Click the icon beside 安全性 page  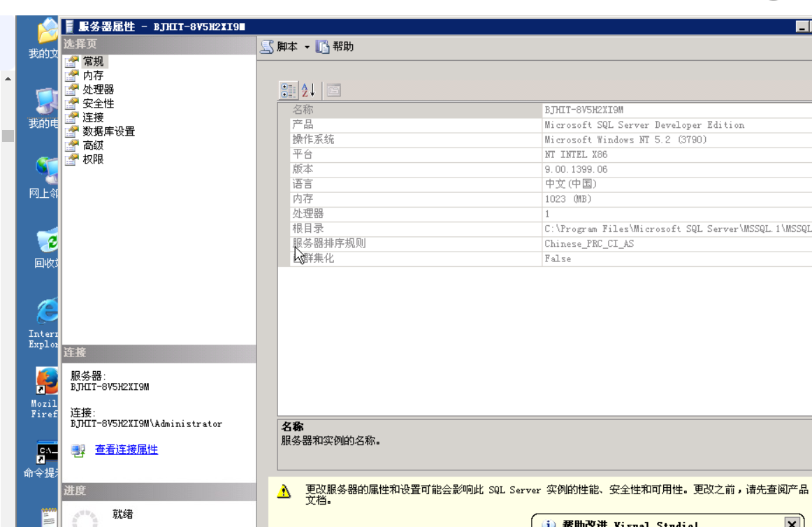tap(72, 103)
